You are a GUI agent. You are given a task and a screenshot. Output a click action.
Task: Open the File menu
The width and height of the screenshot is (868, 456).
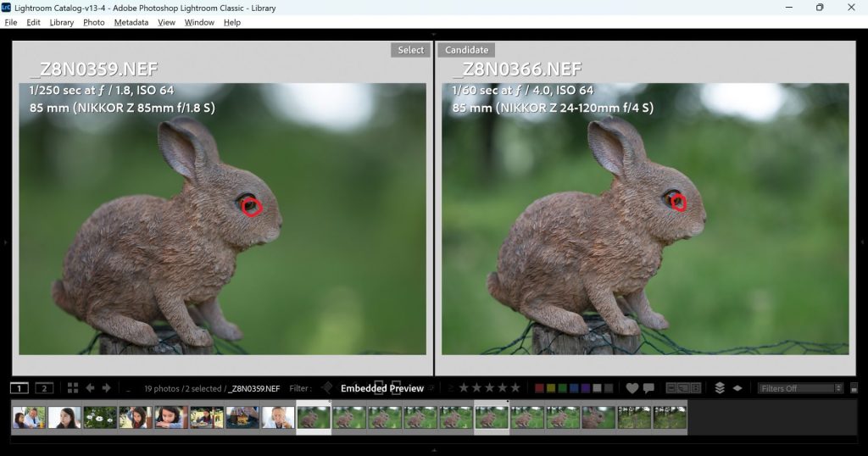pyautogui.click(x=10, y=22)
